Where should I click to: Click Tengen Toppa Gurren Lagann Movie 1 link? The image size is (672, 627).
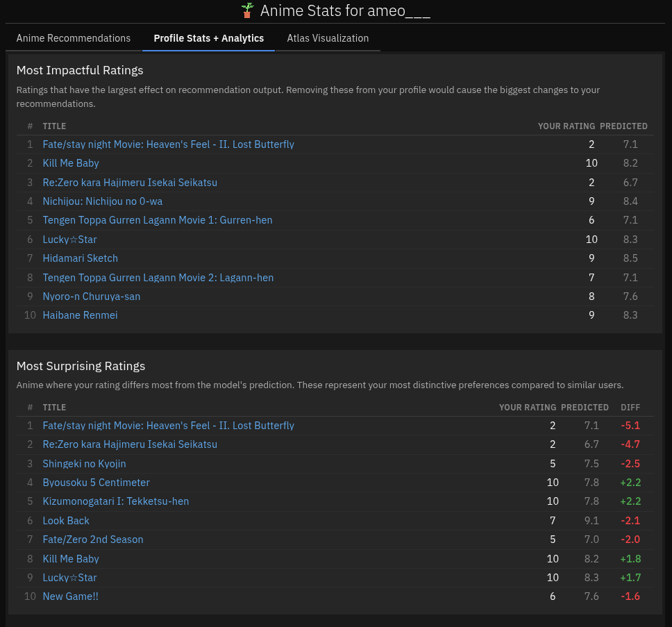tap(158, 220)
